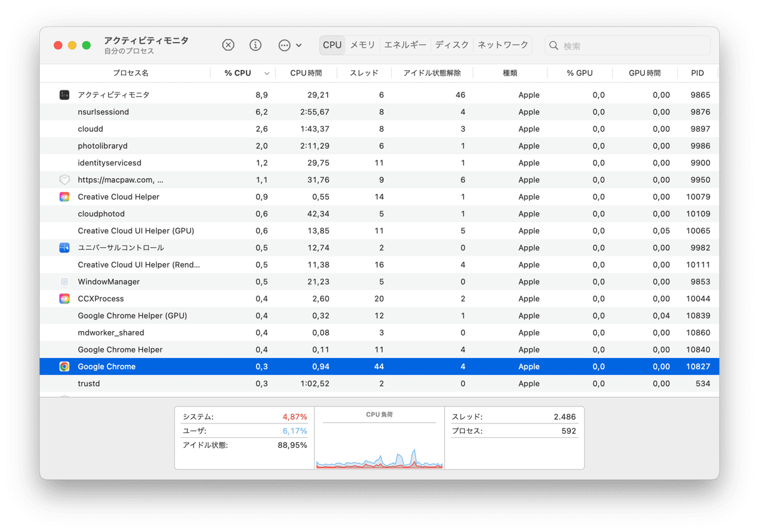
Task: Select the photolibraryd process row
Action: coord(379,146)
